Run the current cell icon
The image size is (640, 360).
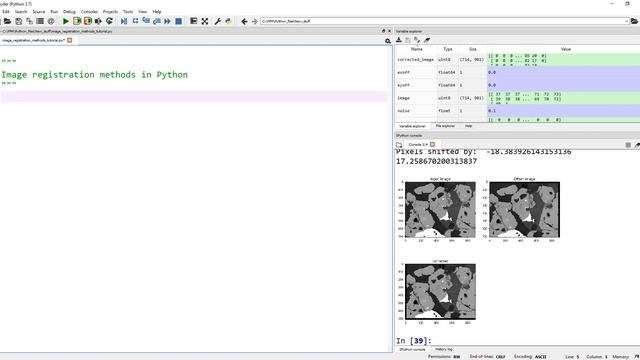point(77,21)
